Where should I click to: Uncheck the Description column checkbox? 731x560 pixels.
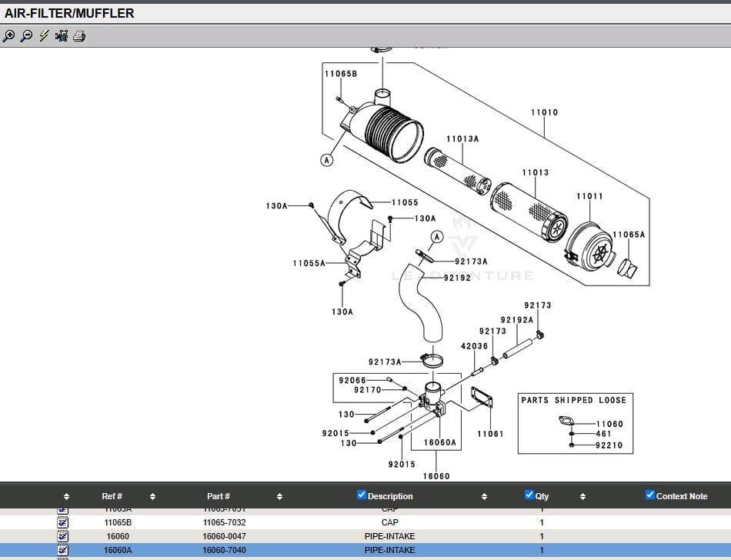coord(362,495)
